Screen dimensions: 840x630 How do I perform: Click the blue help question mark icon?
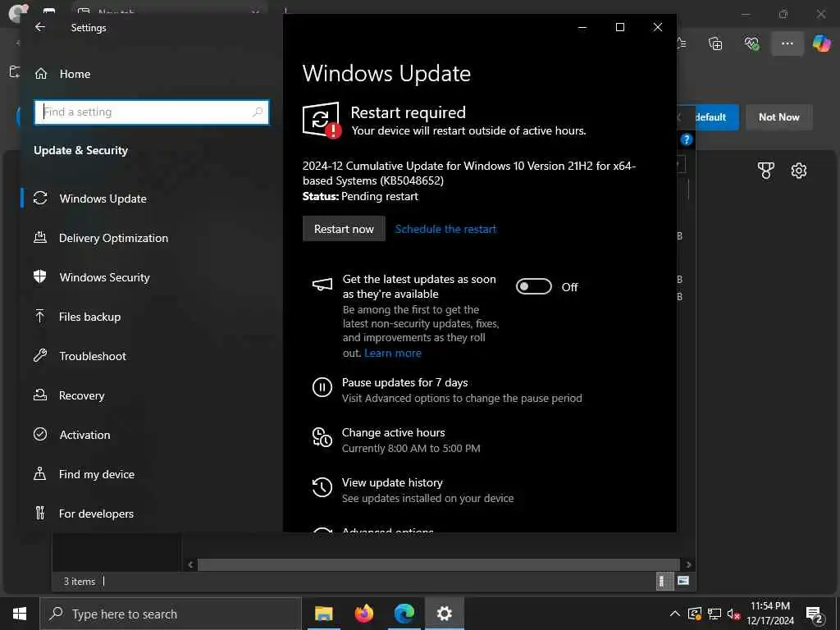point(687,139)
